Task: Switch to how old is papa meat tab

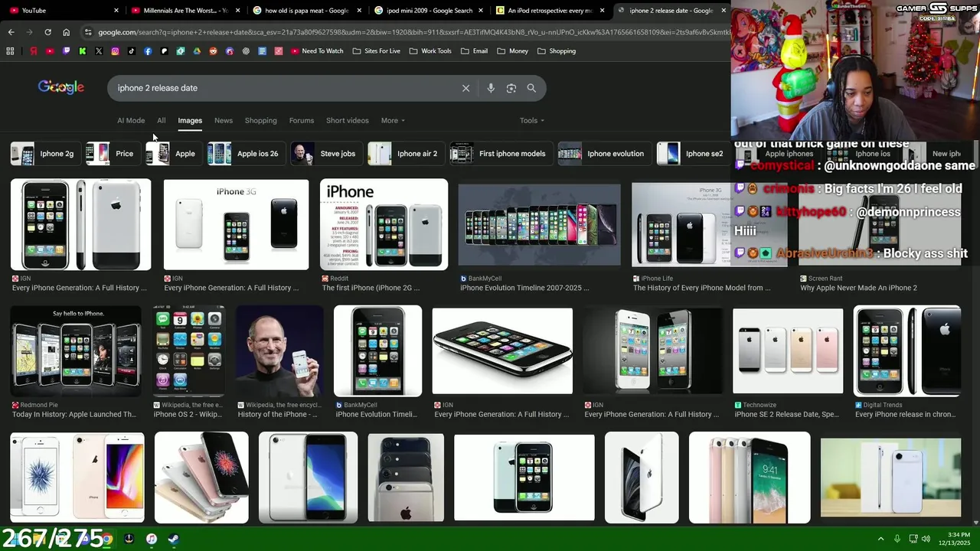Action: (306, 11)
